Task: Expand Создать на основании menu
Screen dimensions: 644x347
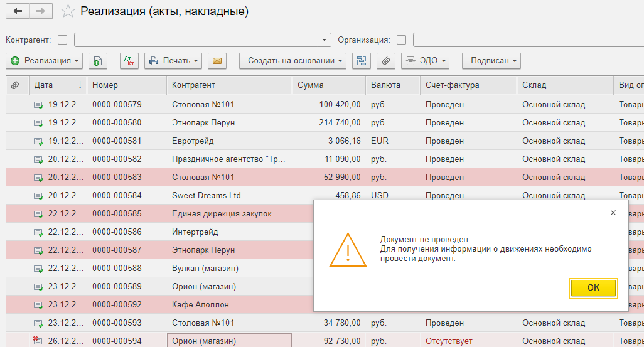Action: coord(293,61)
